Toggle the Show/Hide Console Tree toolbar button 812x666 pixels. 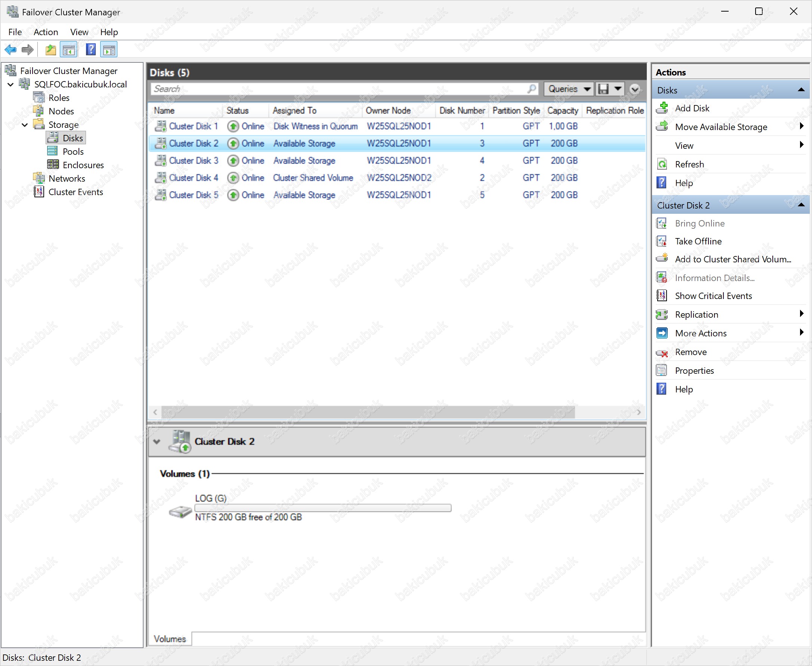click(69, 49)
